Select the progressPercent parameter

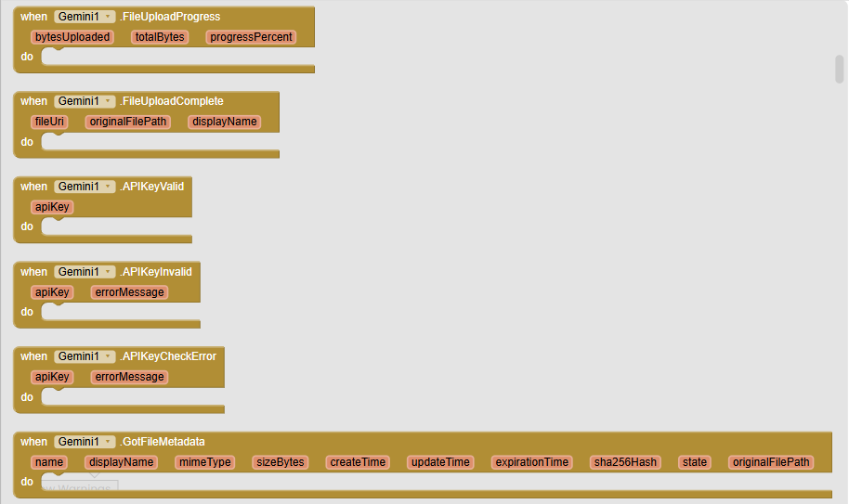251,37
